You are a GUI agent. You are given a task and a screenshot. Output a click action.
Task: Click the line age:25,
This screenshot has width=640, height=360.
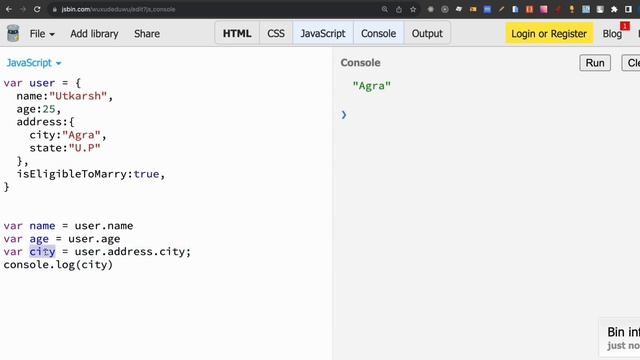39,109
